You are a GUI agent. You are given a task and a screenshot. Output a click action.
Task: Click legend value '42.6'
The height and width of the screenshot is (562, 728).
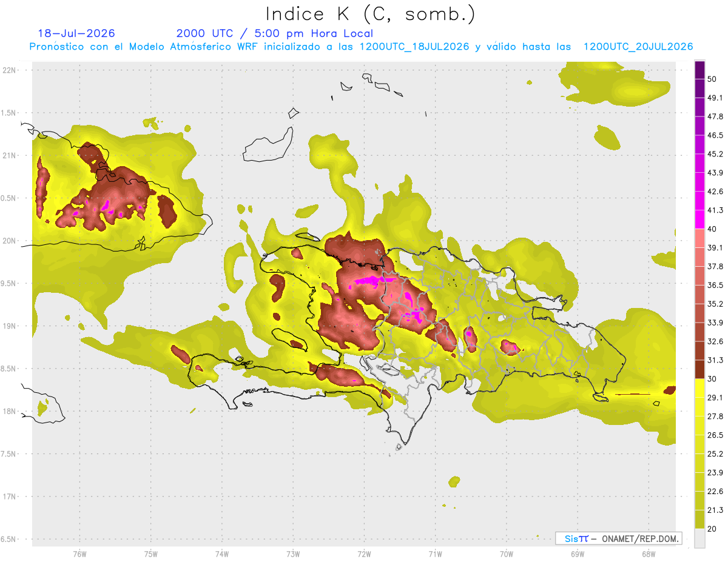pyautogui.click(x=715, y=192)
